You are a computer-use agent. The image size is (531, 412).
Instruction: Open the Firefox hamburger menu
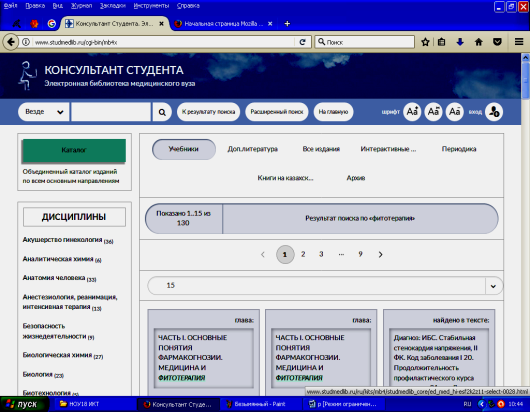click(519, 42)
